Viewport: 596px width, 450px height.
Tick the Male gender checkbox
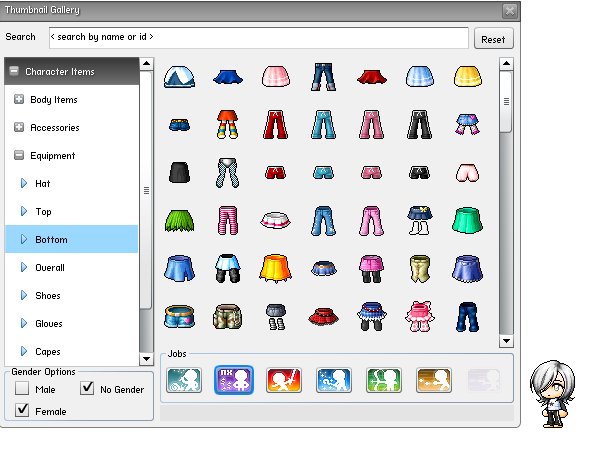click(x=22, y=388)
